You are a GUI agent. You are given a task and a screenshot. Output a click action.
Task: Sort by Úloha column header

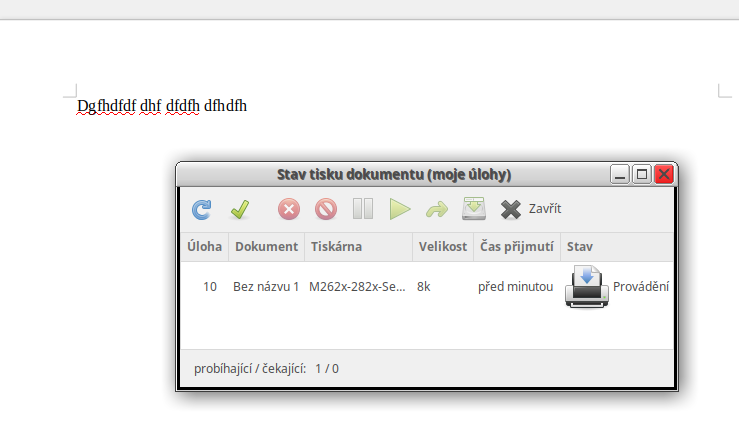click(205, 246)
